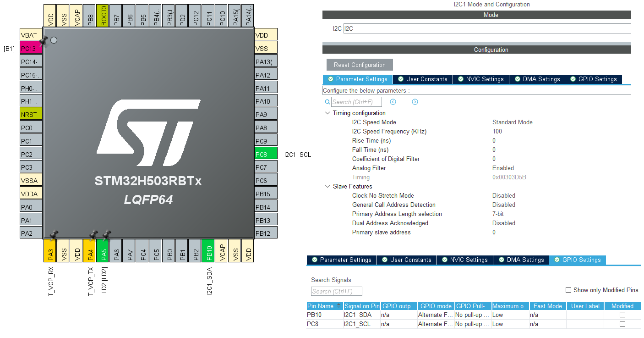Click the Reset Configuration button
The width and height of the screenshot is (644, 338).
359,64
